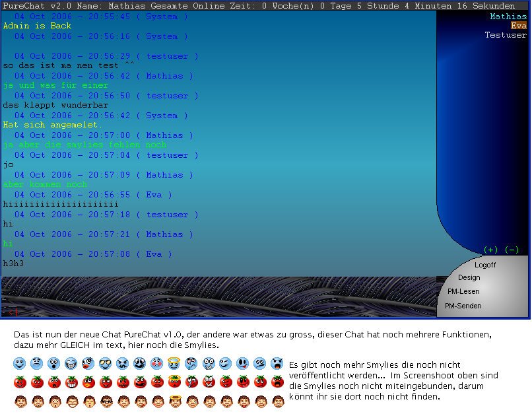This screenshot has width=532, height=416.
Task: Pick the blue crying smiley
Action: (191, 363)
